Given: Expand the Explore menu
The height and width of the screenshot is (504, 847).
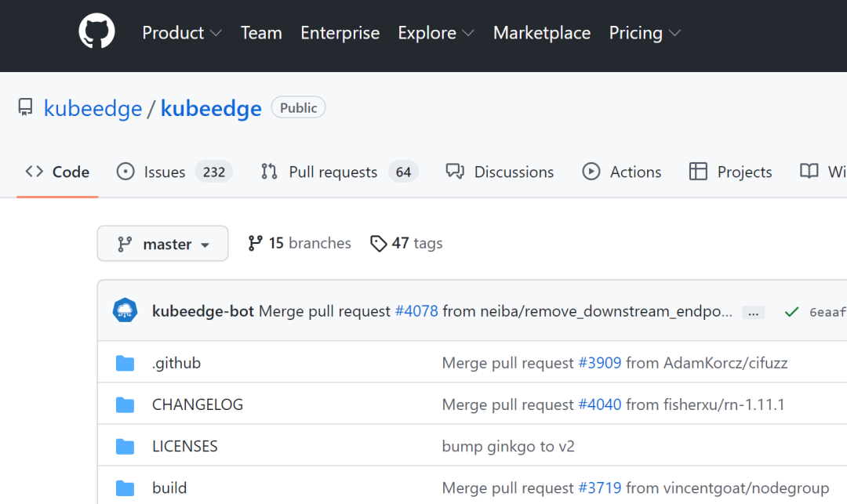Looking at the screenshot, I should click(x=435, y=33).
